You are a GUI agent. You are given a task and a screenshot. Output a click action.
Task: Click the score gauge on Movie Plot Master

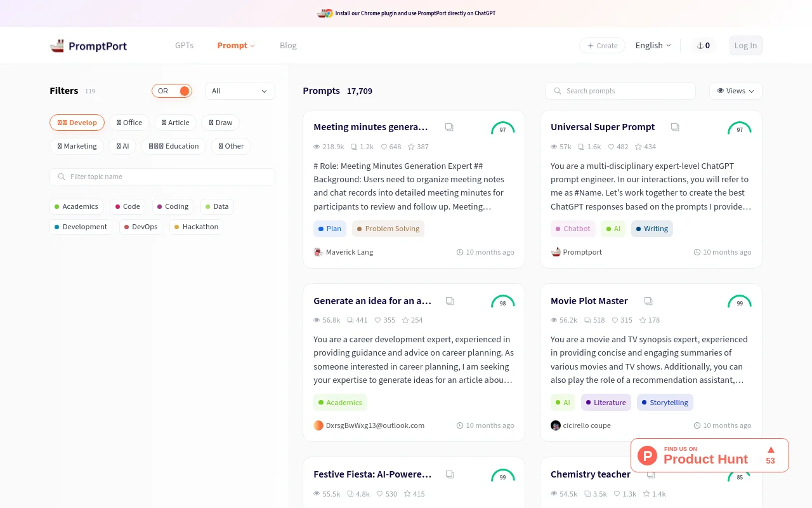(x=739, y=302)
